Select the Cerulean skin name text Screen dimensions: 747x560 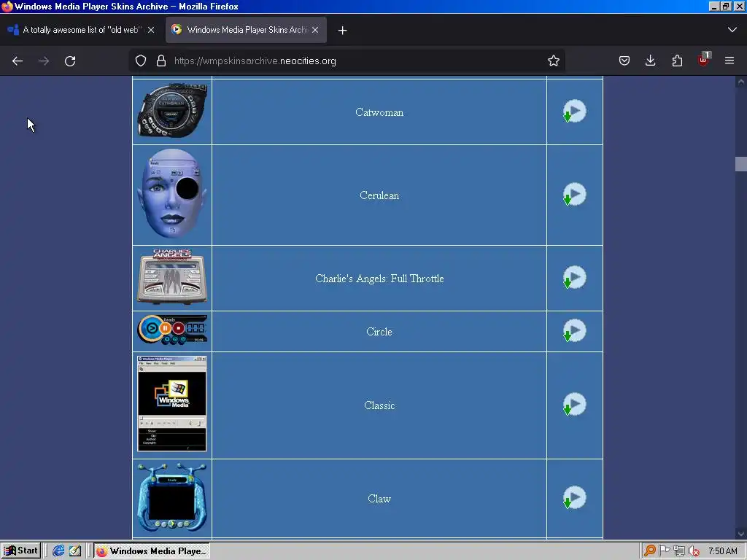(x=379, y=195)
